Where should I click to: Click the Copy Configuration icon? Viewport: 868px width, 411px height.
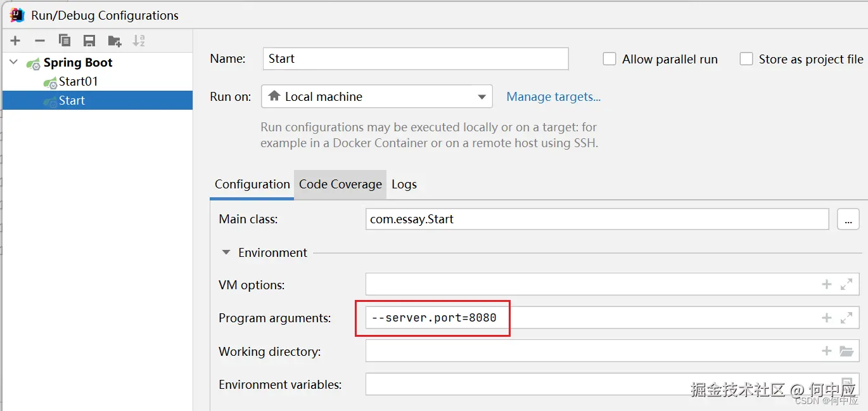point(65,41)
